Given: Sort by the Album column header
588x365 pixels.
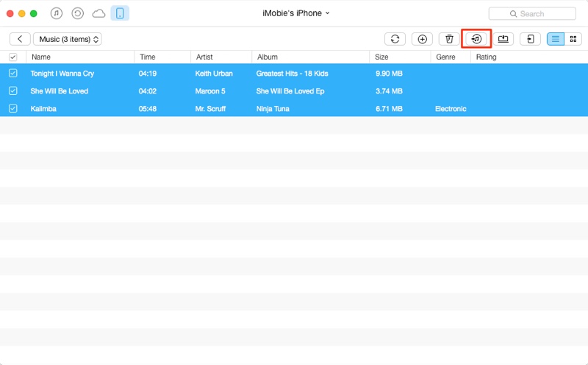Looking at the screenshot, I should tap(268, 57).
